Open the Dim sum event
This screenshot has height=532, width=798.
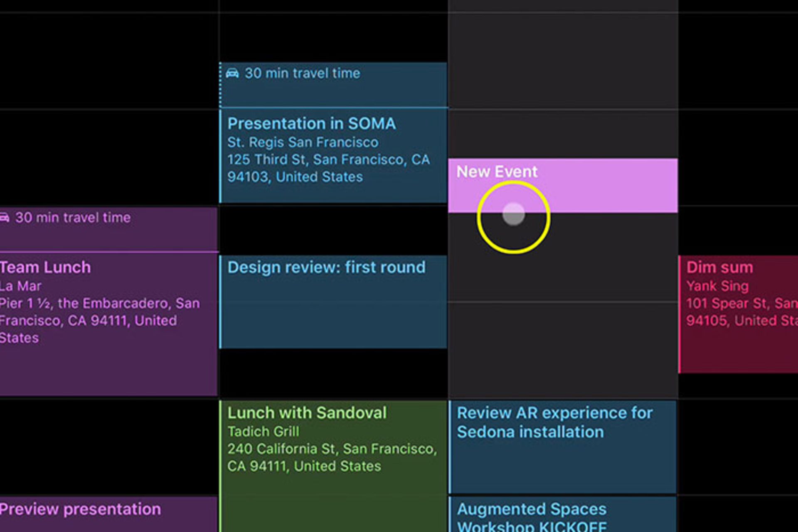coord(738,314)
